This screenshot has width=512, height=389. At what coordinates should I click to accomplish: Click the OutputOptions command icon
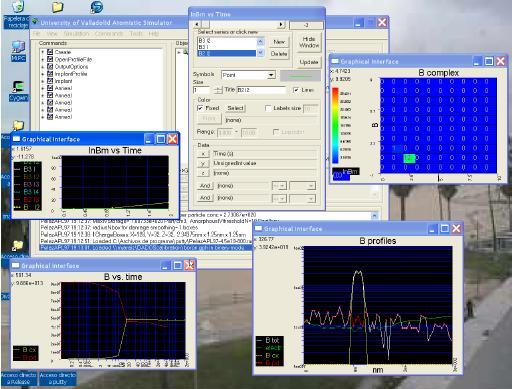pyautogui.click(x=50, y=66)
